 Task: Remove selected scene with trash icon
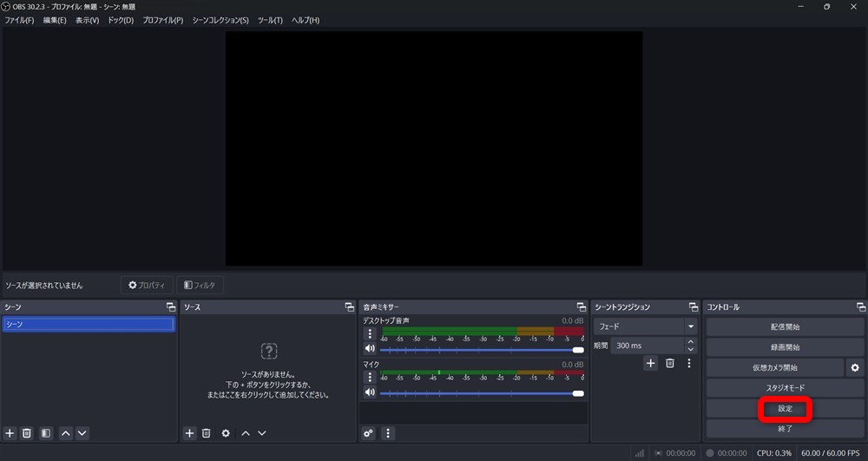27,432
